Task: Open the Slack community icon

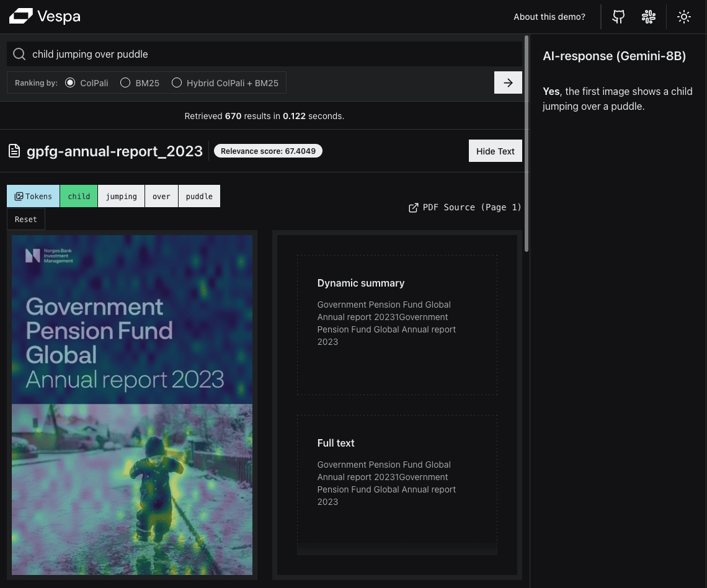Action: 648,17
